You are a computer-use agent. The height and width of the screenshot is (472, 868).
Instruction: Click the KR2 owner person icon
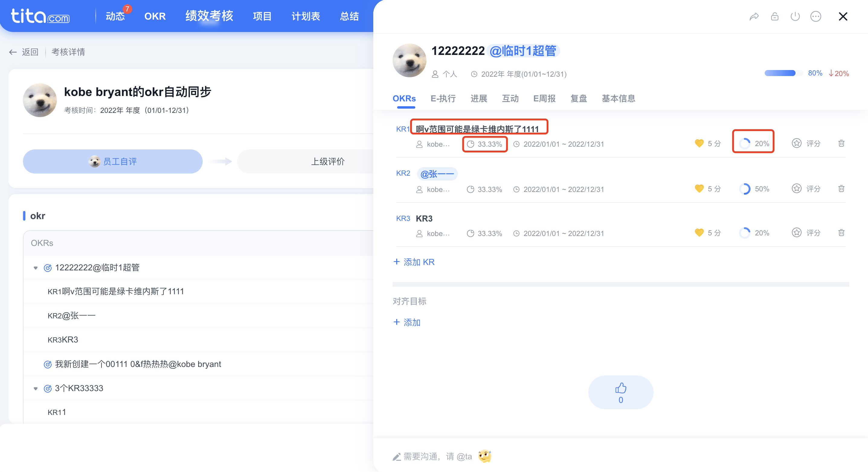pos(419,190)
